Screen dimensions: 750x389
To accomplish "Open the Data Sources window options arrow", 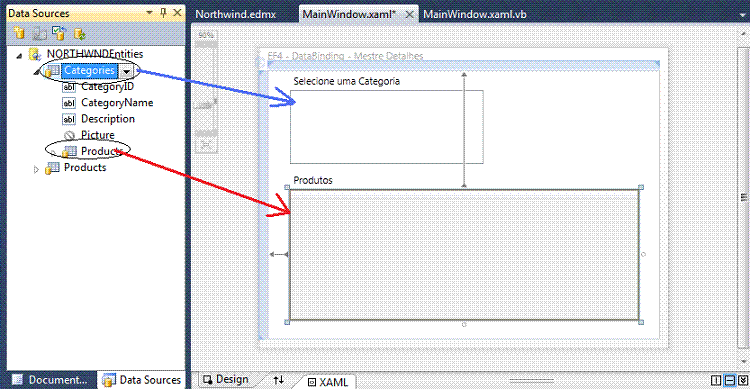I will coord(149,12).
